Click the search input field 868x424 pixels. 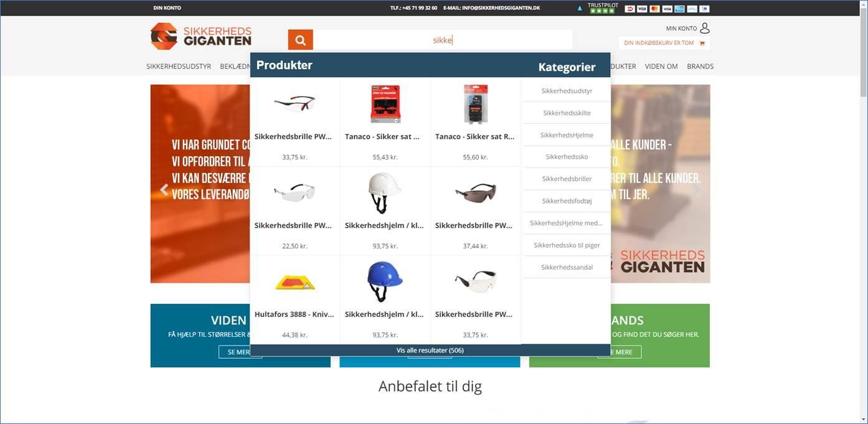click(442, 40)
